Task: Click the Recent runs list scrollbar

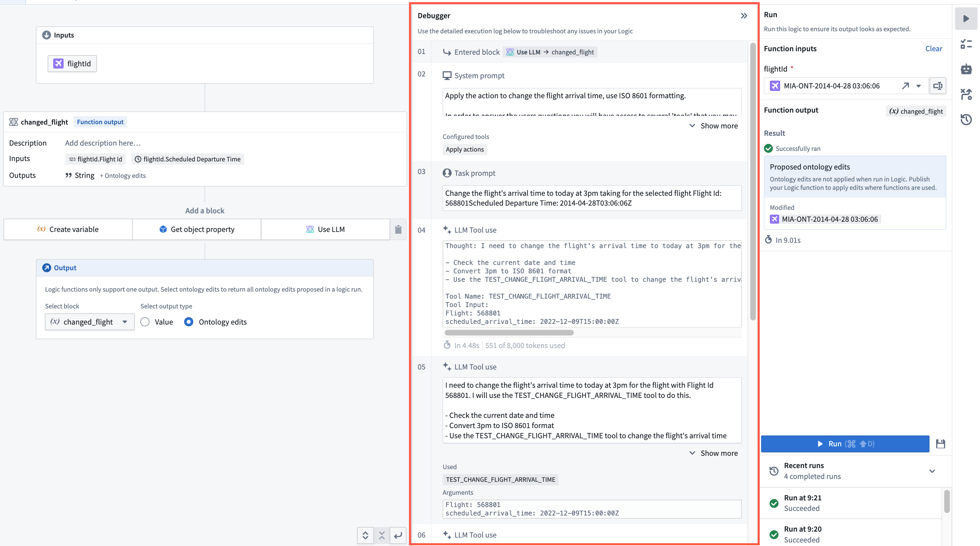Action: (947, 501)
